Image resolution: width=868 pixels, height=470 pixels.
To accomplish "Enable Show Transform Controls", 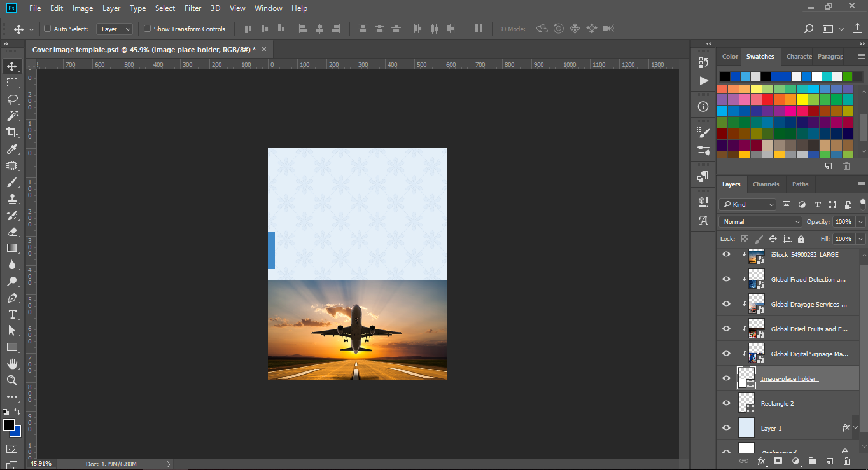I will click(x=146, y=29).
